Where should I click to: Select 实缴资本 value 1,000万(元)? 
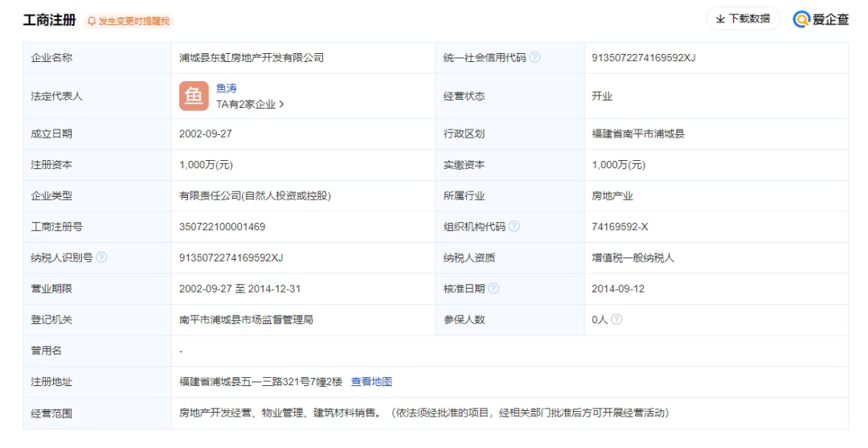click(618, 164)
